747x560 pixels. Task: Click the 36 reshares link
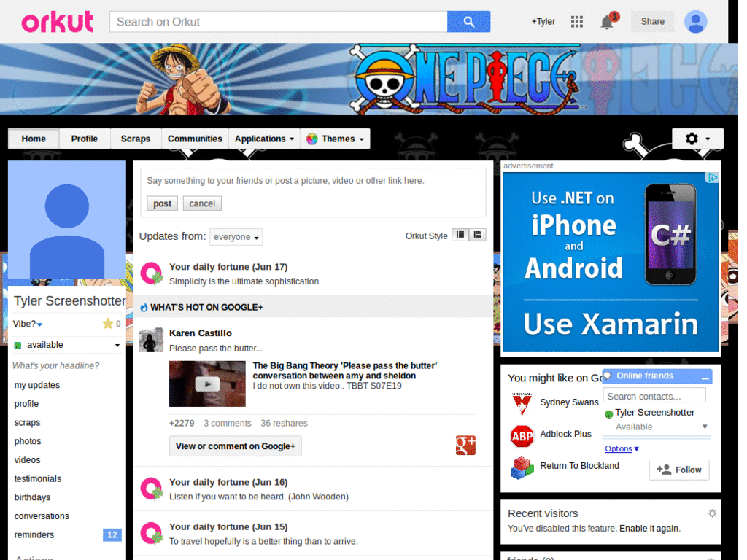coord(284,424)
